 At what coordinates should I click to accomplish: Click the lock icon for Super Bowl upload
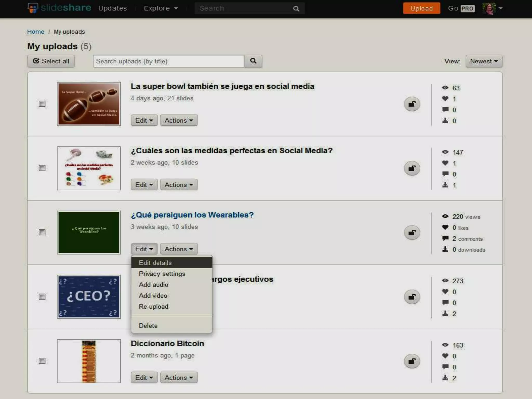pos(412,104)
